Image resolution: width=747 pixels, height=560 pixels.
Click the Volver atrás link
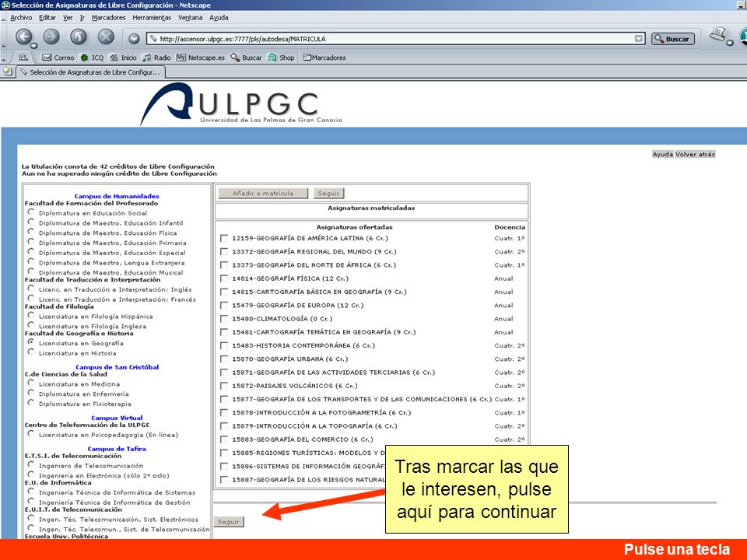[695, 154]
